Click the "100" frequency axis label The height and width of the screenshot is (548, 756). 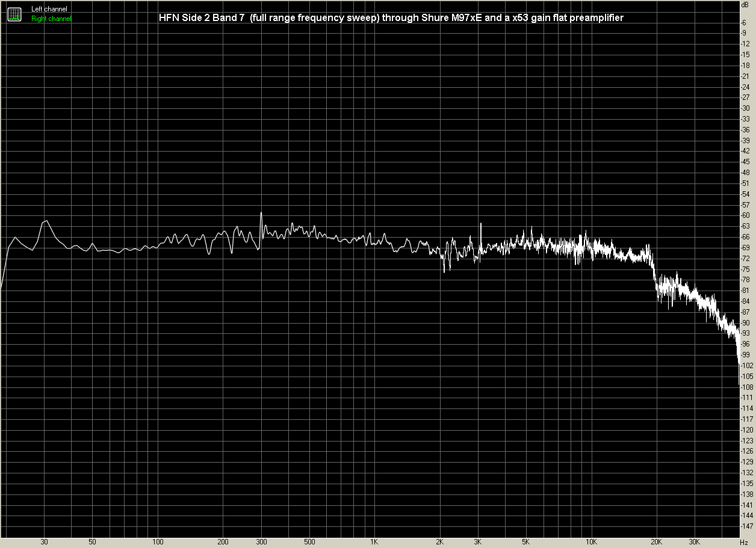pos(158,543)
